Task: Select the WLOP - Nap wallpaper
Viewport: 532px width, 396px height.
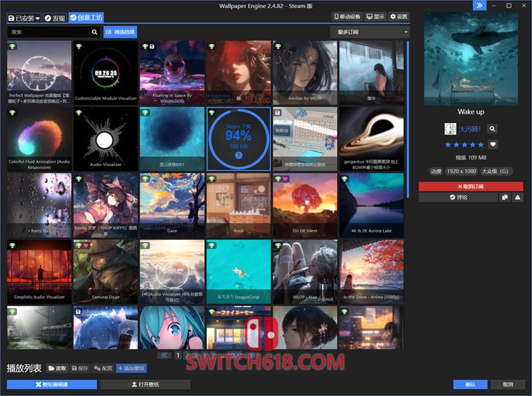Action: coord(305,271)
